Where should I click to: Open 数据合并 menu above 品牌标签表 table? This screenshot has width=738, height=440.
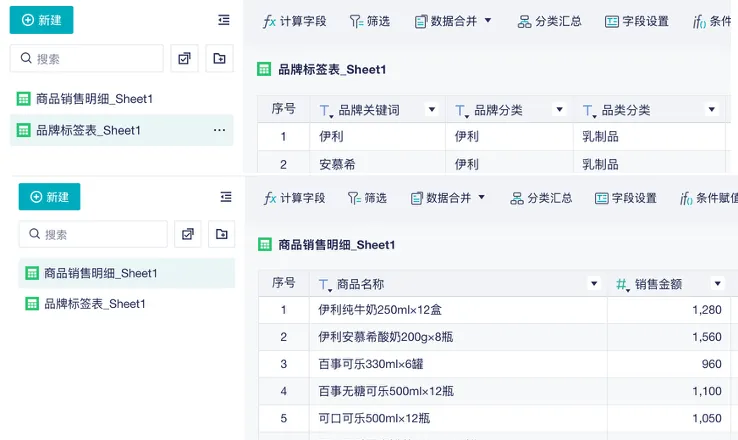(x=452, y=21)
